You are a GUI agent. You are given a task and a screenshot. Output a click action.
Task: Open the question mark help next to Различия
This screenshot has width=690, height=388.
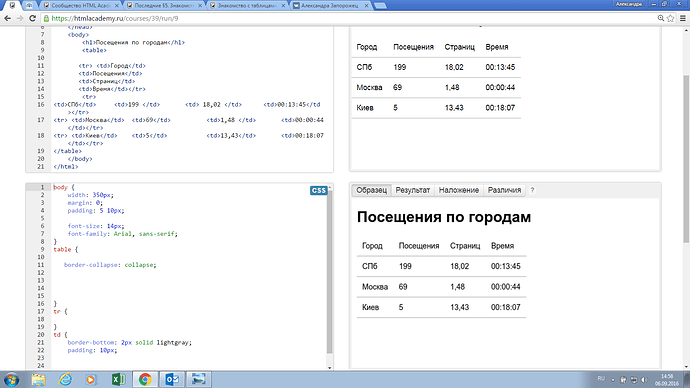(x=532, y=190)
